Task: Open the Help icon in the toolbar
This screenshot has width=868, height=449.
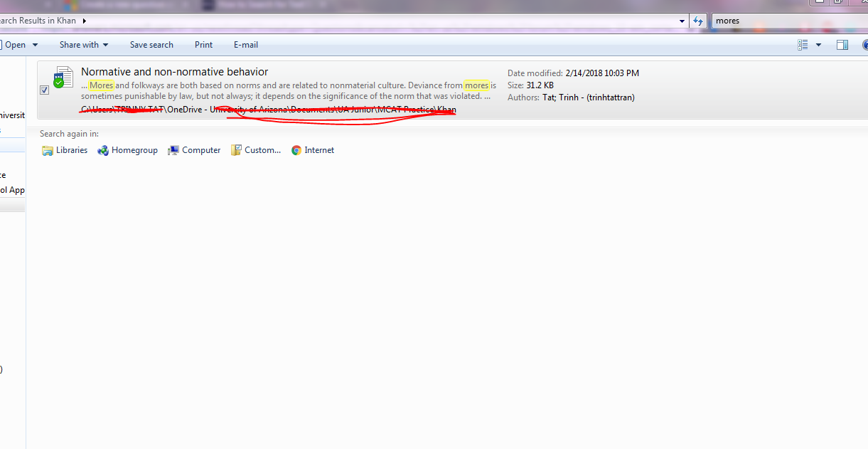Action: coord(864,45)
